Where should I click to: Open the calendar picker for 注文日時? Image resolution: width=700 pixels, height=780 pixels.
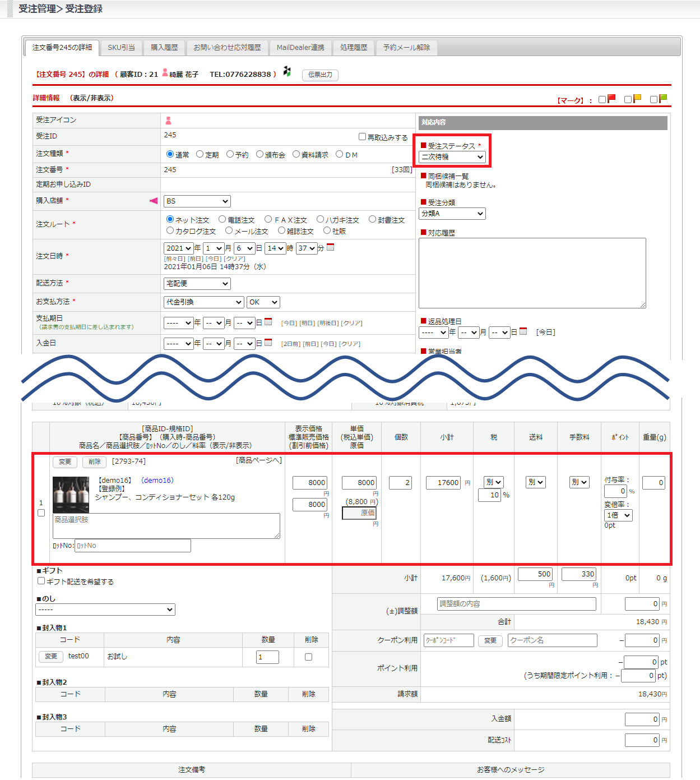click(331, 247)
